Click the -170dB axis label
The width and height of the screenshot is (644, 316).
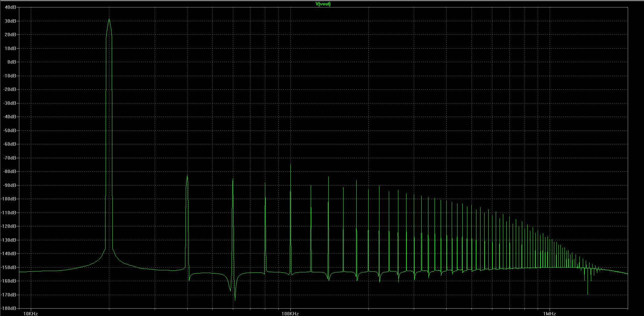(9, 295)
